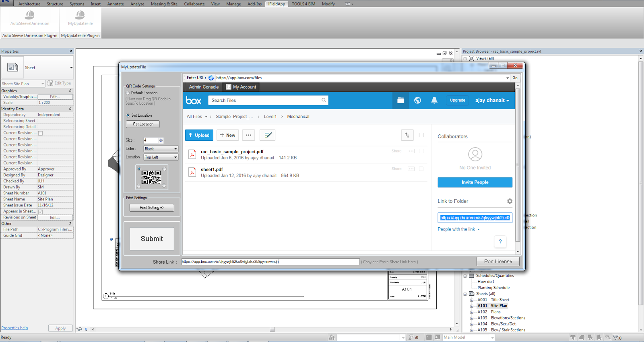
Task: Click the Port License button
Action: 498,262
